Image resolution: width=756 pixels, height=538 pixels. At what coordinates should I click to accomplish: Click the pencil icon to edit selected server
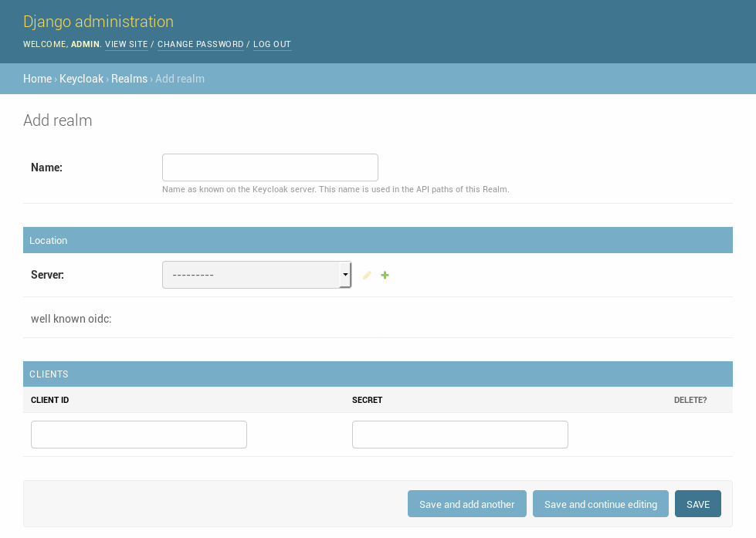367,276
